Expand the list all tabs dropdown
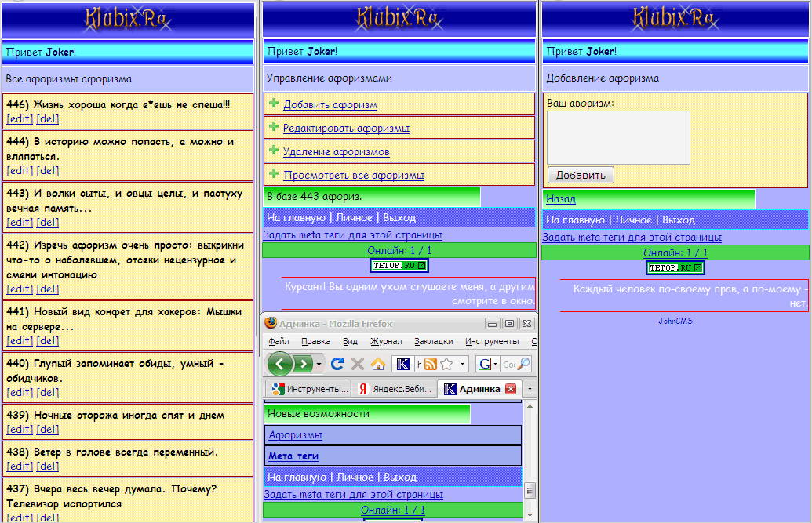Image resolution: width=812 pixels, height=523 pixels. 530,389
